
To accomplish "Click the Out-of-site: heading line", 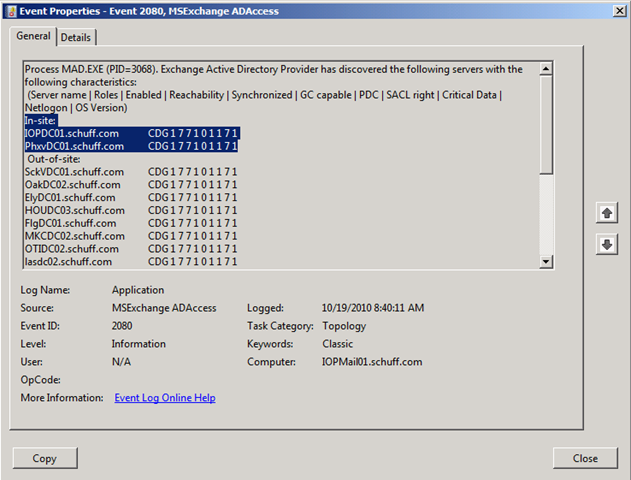I will tap(54, 159).
